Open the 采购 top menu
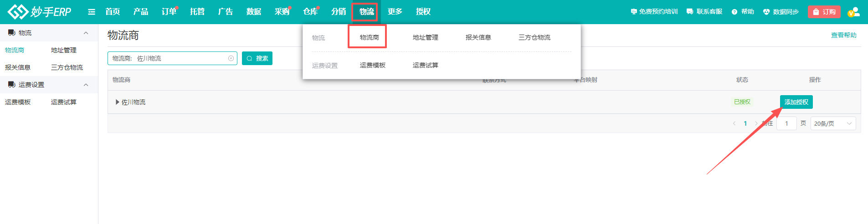Image resolution: width=868 pixels, height=224 pixels. click(x=282, y=12)
